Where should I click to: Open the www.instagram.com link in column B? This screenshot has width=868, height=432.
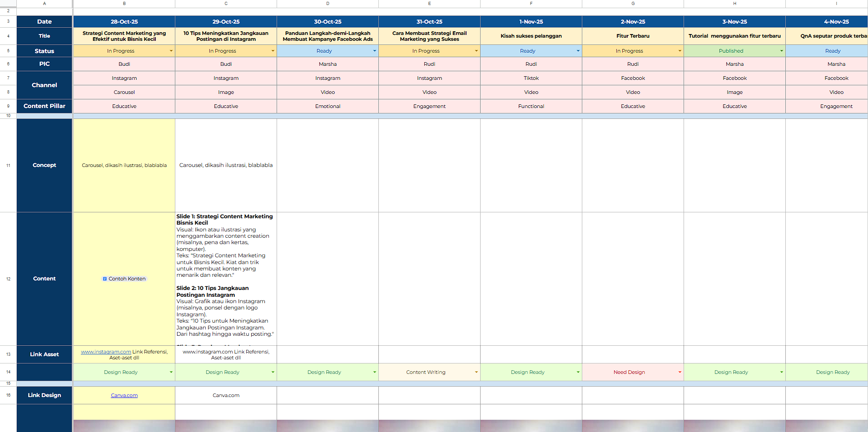[106, 352]
